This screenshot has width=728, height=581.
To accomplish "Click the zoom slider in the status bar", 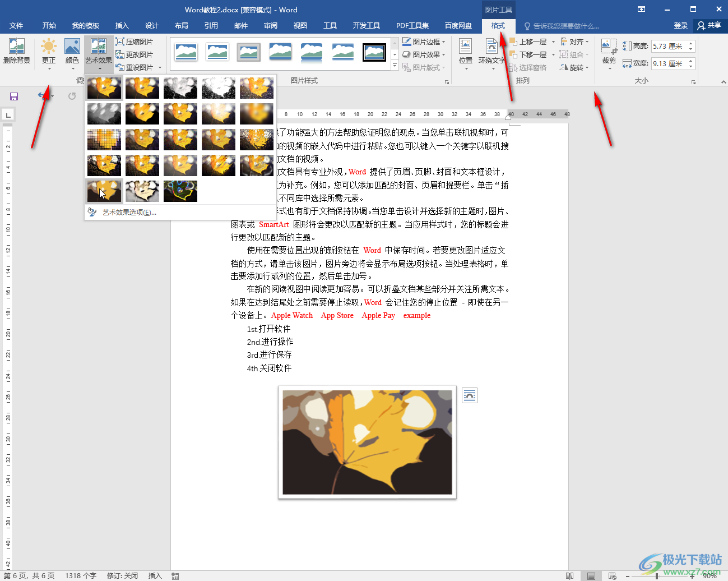I will (x=659, y=576).
